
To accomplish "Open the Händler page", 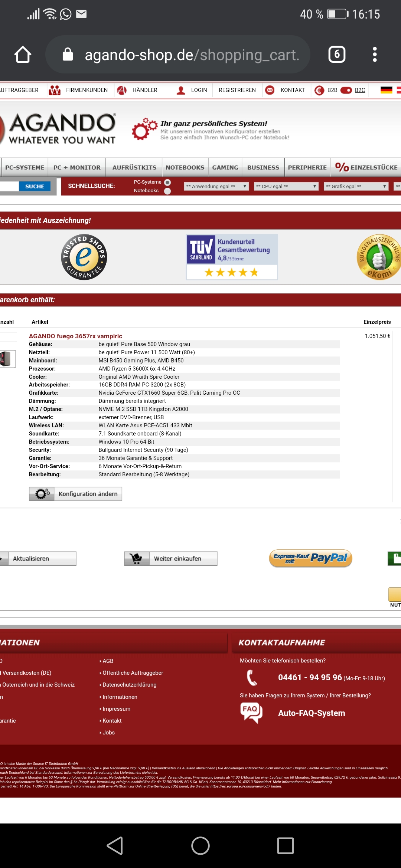I will 145,90.
